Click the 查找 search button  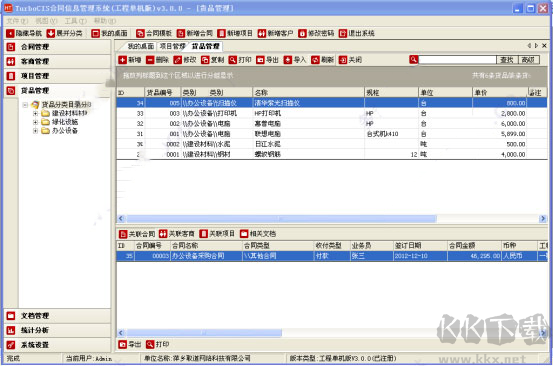pos(507,60)
